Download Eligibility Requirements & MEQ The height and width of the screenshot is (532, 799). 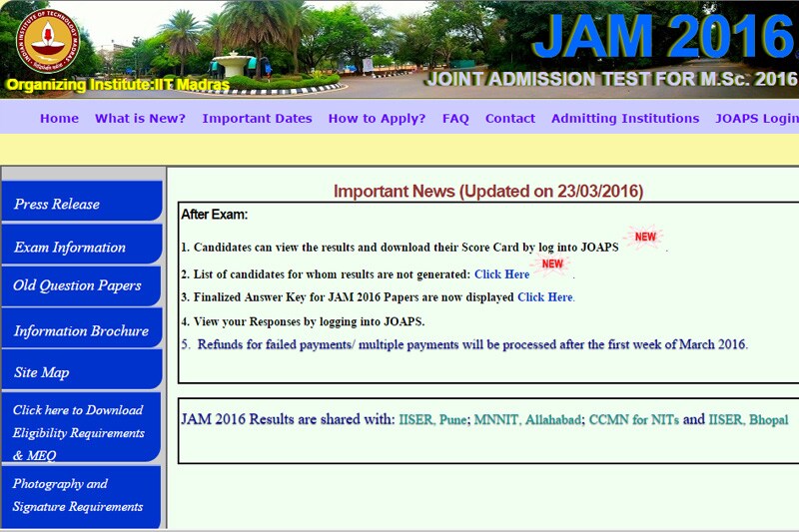(81, 432)
